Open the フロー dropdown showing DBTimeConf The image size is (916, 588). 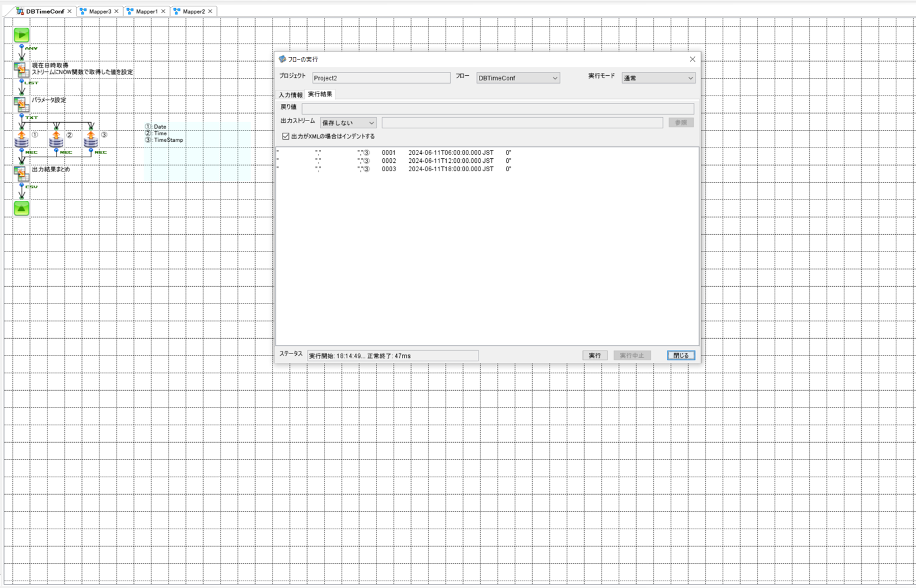(x=517, y=78)
